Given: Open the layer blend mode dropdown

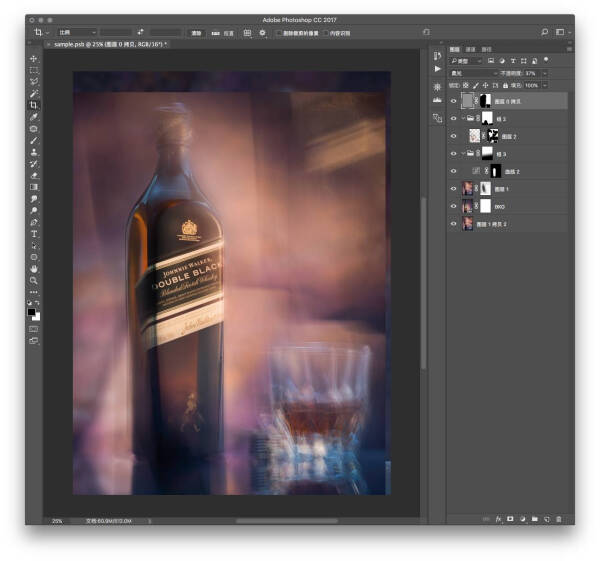Looking at the screenshot, I should (474, 73).
